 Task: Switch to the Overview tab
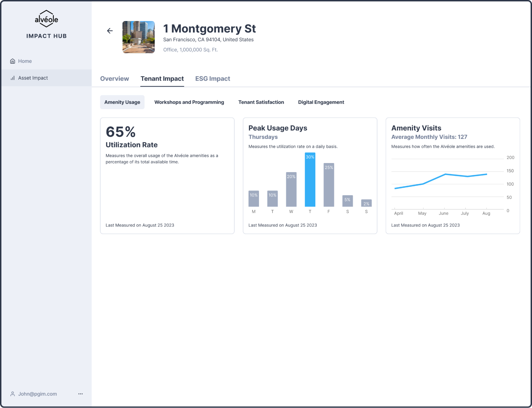114,79
